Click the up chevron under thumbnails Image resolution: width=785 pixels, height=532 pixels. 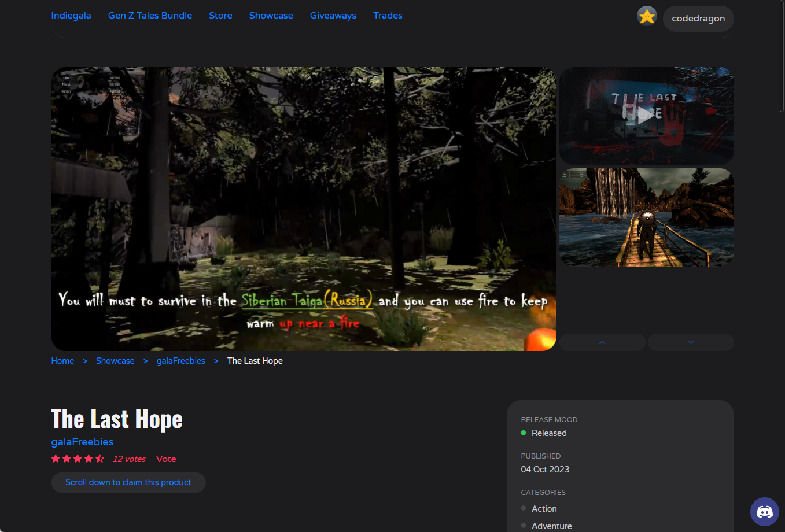[602, 342]
